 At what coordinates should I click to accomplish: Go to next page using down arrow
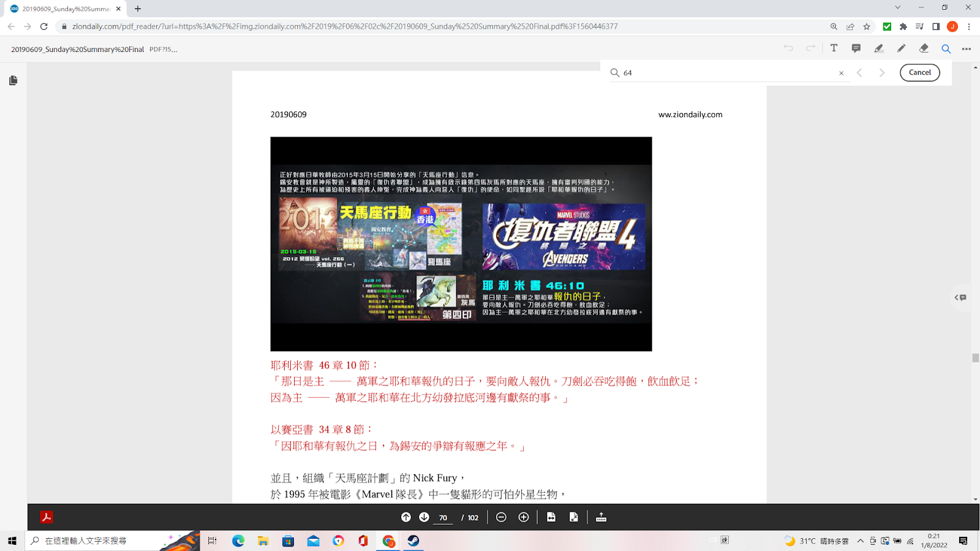424,517
